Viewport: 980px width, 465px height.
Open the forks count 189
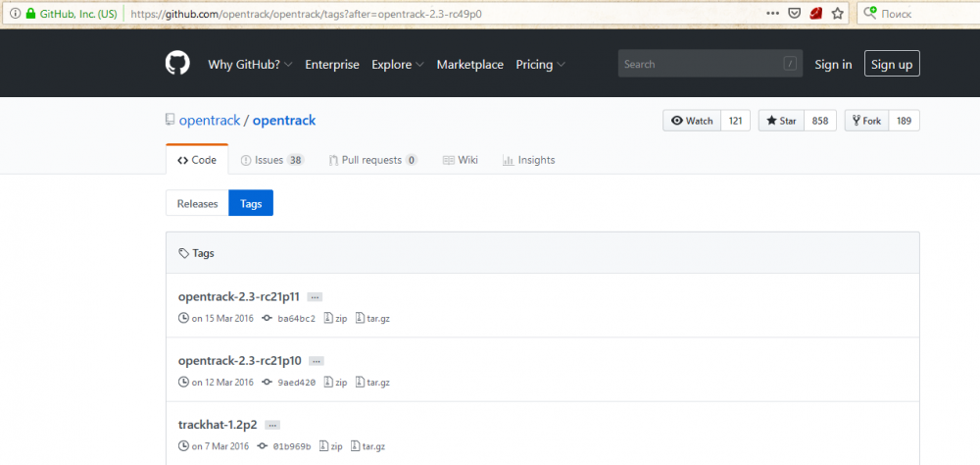(x=904, y=121)
